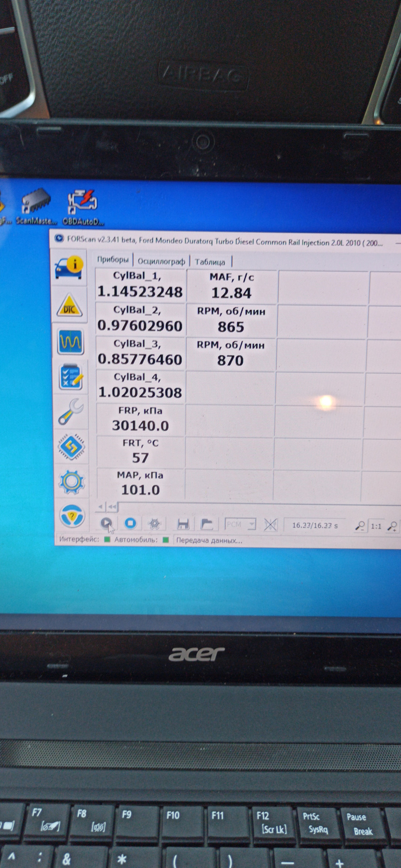This screenshot has height=868, width=401.
Task: Open the oscilloscope dashboard section icon
Action: (x=71, y=342)
